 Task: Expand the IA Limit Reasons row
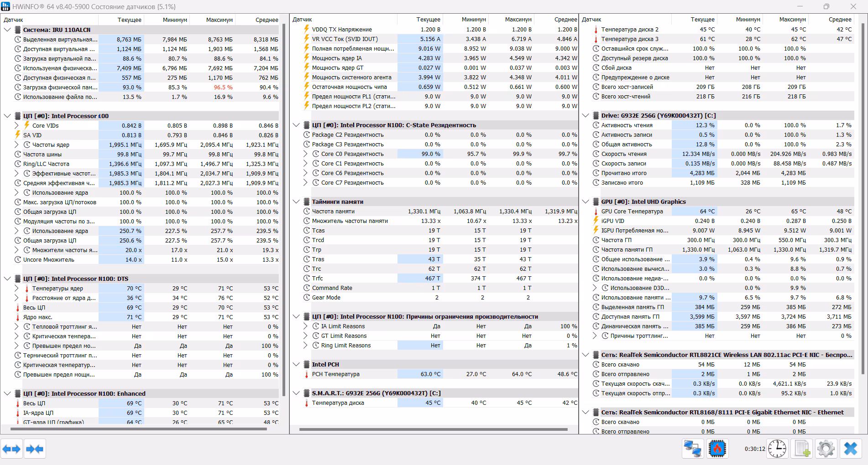pyautogui.click(x=305, y=326)
